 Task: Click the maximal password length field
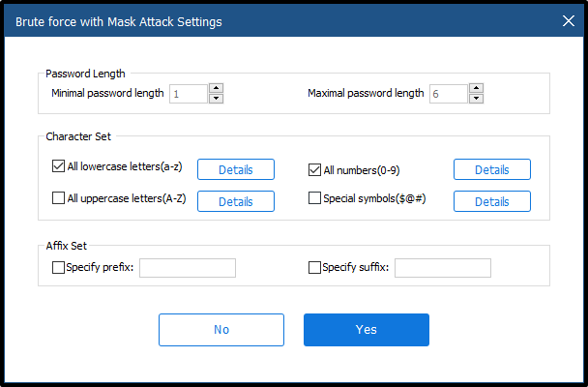[447, 94]
